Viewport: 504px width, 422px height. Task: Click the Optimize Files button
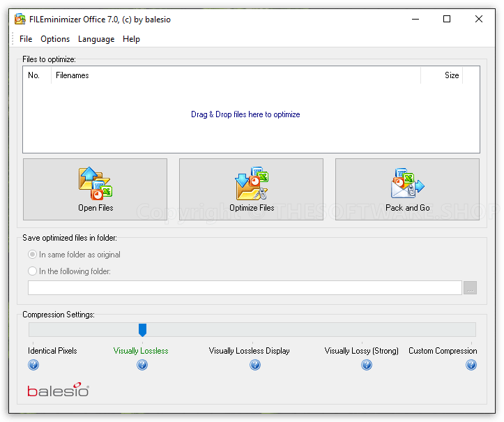coord(252,190)
